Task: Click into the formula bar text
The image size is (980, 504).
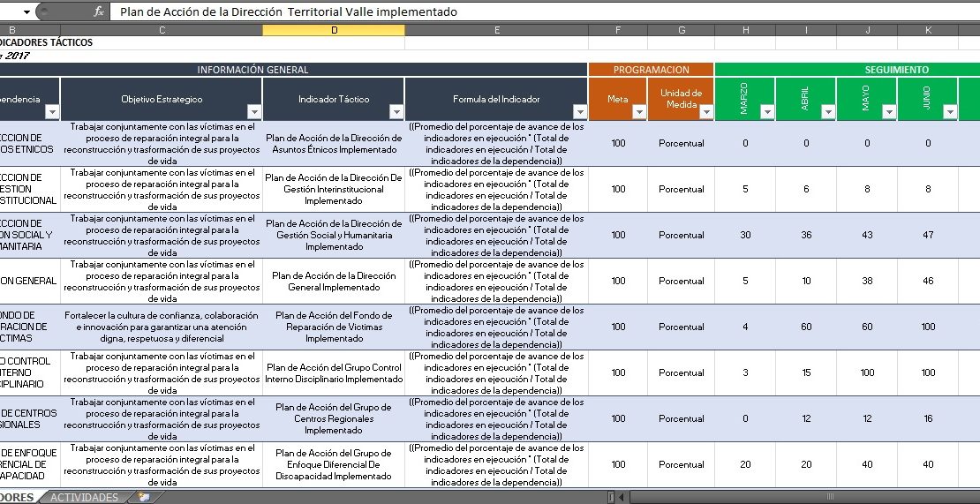Action: (544, 11)
